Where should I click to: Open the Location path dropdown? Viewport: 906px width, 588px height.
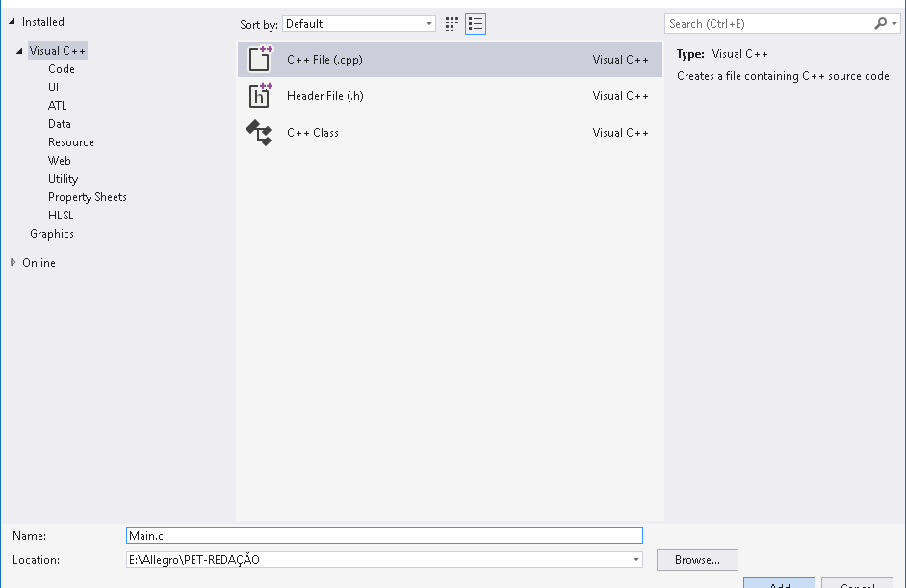pos(636,560)
